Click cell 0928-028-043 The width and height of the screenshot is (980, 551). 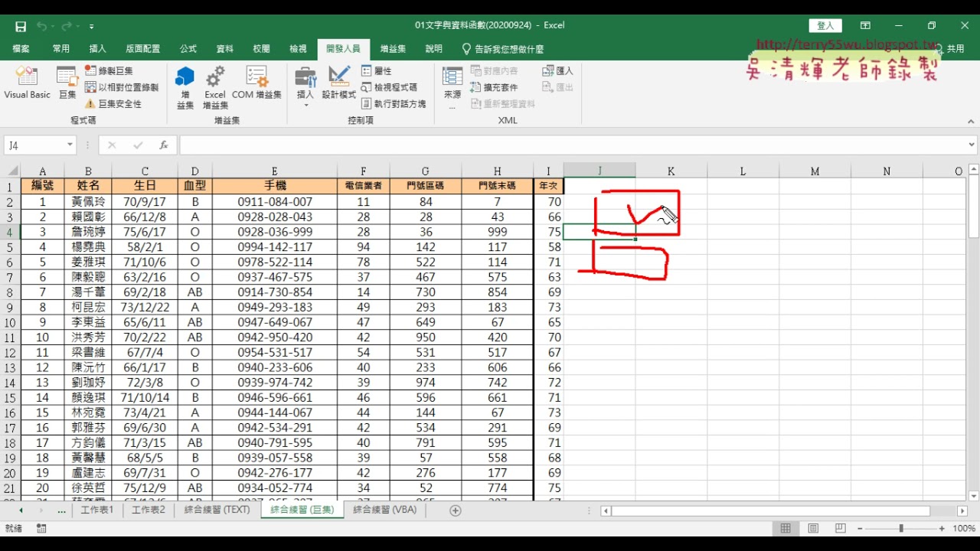(275, 217)
